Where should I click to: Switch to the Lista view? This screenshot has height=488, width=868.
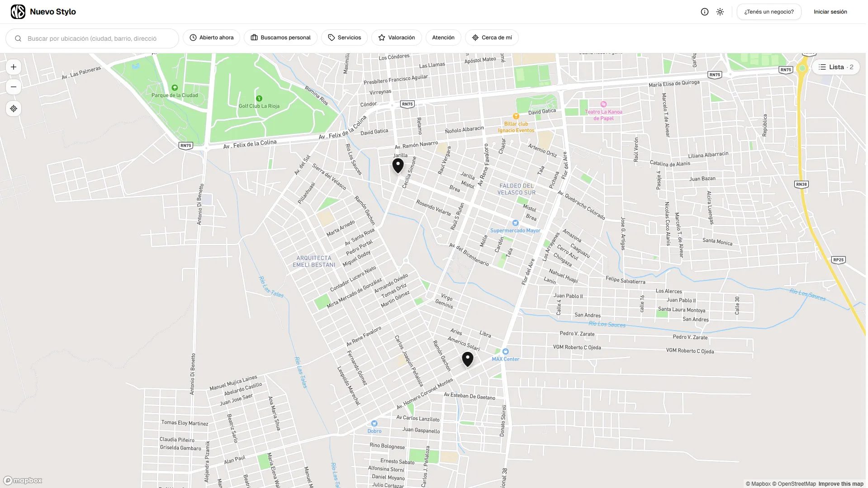tap(836, 67)
